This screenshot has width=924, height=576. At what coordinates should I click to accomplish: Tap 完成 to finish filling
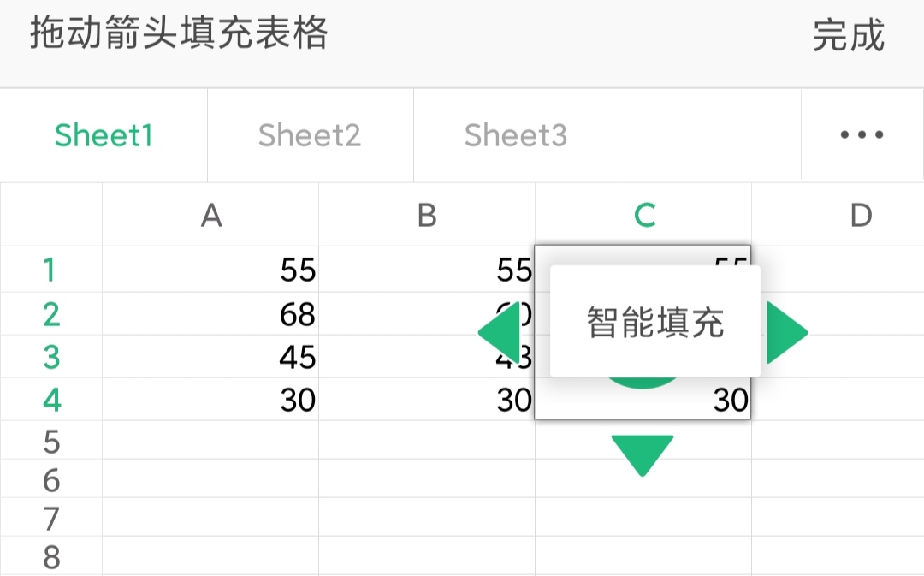(x=848, y=36)
